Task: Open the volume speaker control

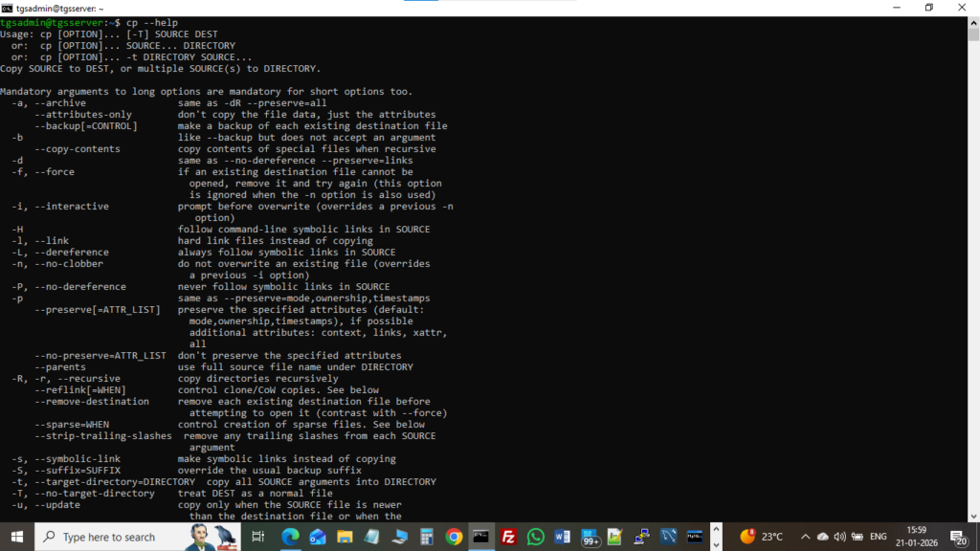Action: tap(839, 537)
